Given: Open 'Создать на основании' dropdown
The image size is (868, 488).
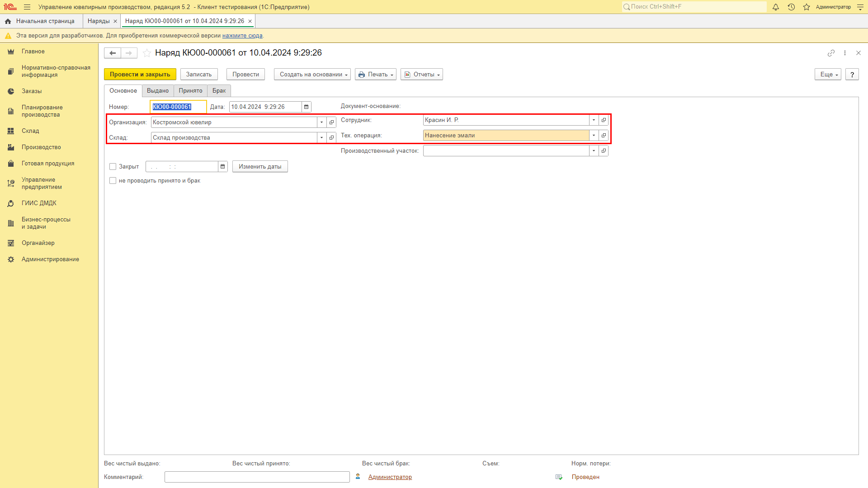Looking at the screenshot, I should pos(312,75).
